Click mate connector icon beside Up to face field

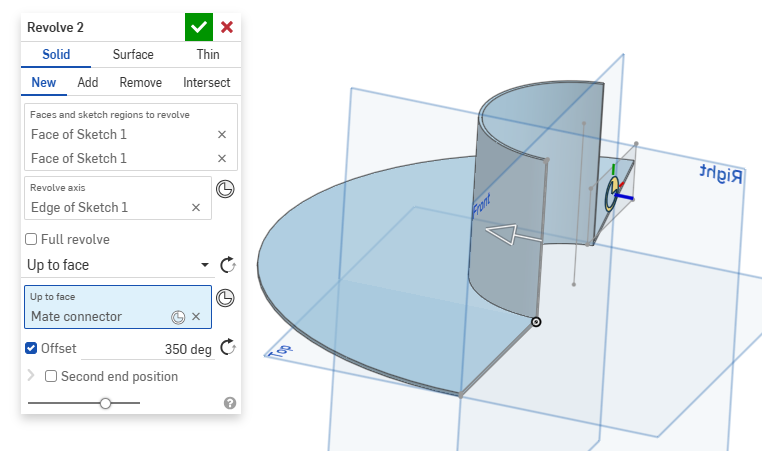226,298
